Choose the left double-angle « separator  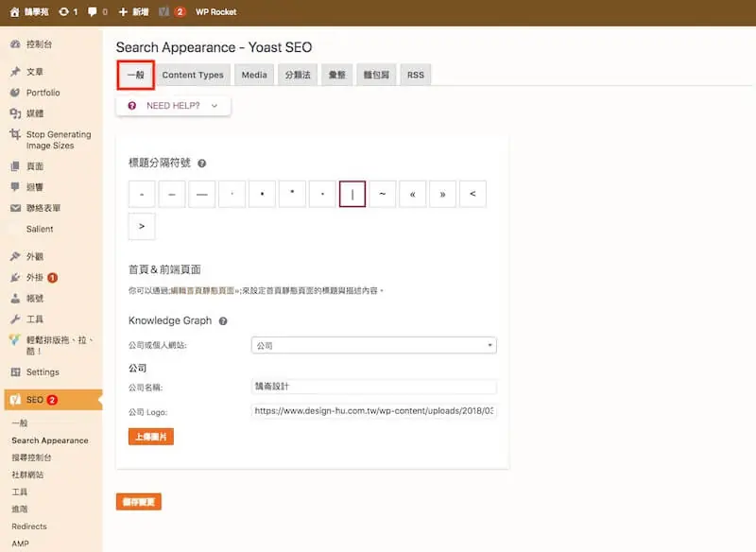tap(413, 195)
